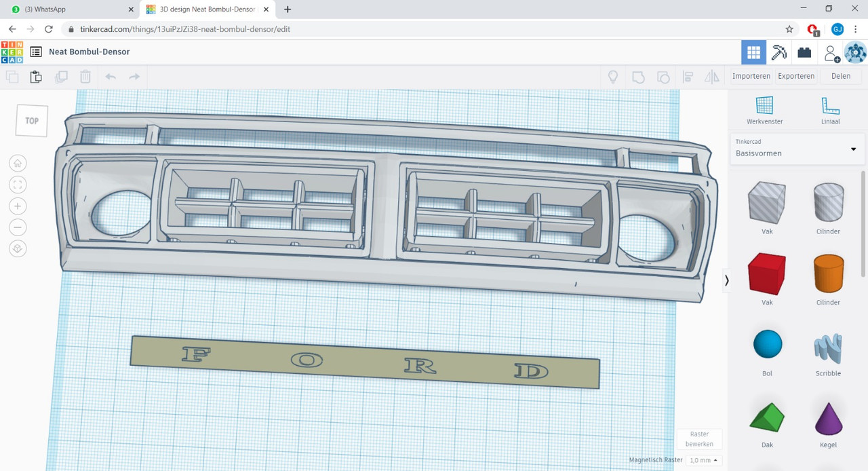
Task: Select the Werkvenster tool
Action: (x=764, y=110)
